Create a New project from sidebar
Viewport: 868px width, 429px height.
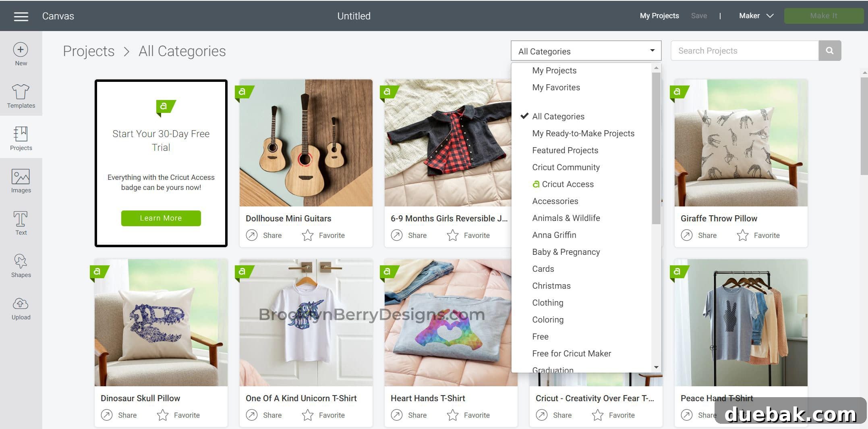coord(21,54)
